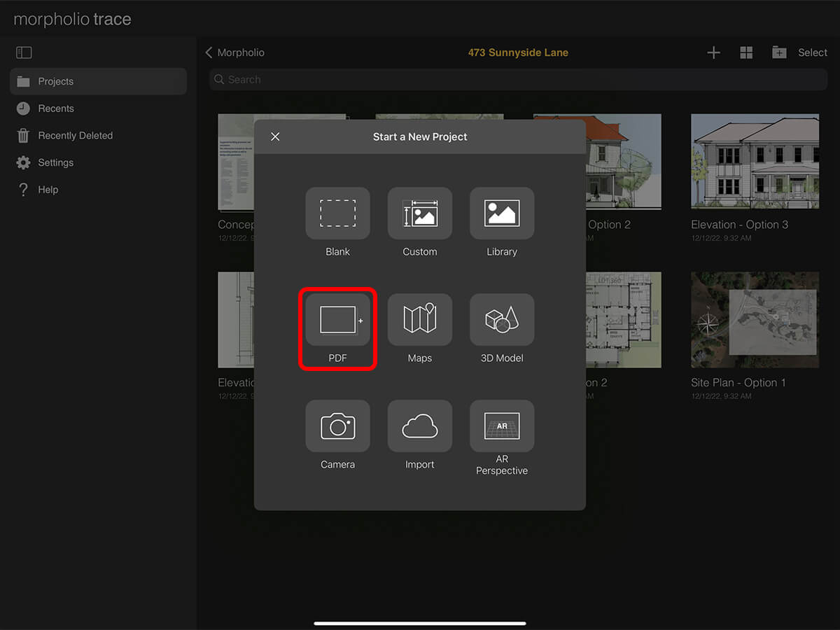This screenshot has width=840, height=630.
Task: Tap the Select button
Action: point(813,52)
